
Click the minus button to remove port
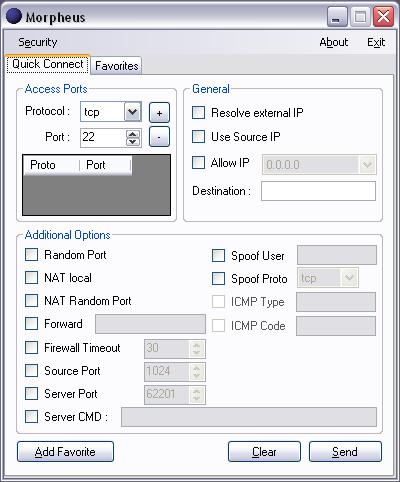[x=159, y=137]
